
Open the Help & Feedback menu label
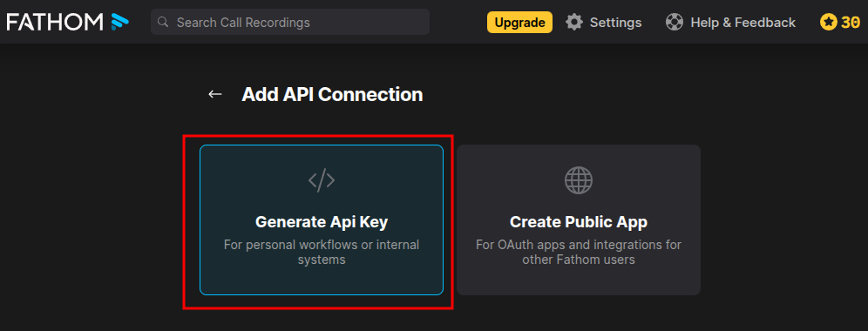pyautogui.click(x=743, y=23)
